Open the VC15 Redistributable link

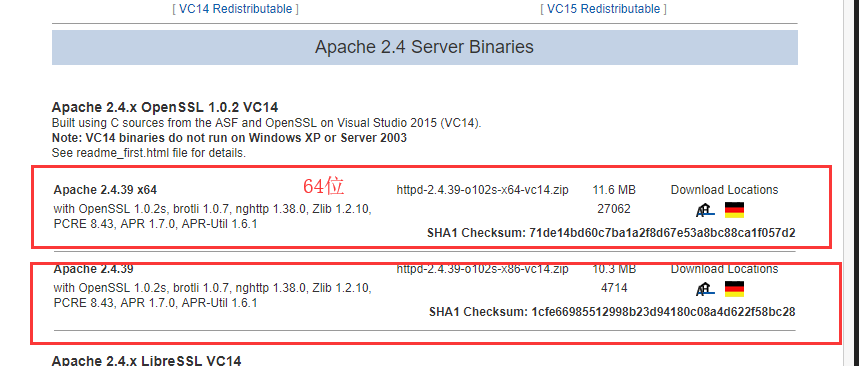coord(604,9)
